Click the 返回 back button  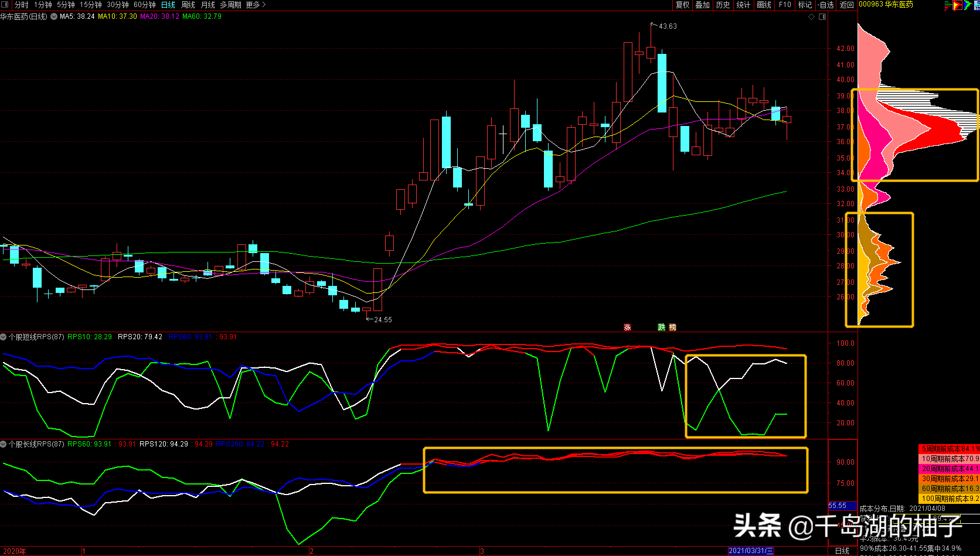[847, 5]
